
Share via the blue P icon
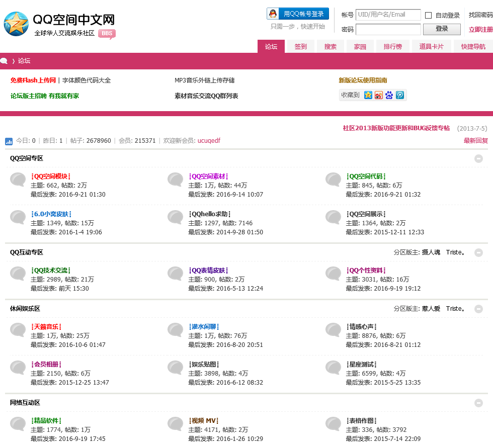(400, 95)
